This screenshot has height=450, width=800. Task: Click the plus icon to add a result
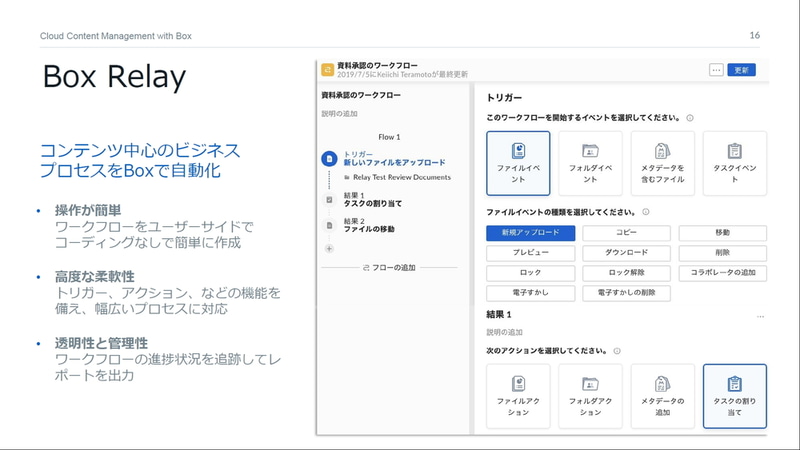pos(329,249)
